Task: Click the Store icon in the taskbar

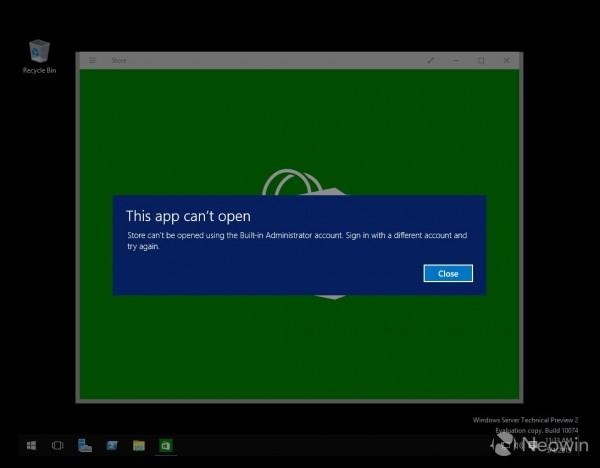Action: point(166,445)
